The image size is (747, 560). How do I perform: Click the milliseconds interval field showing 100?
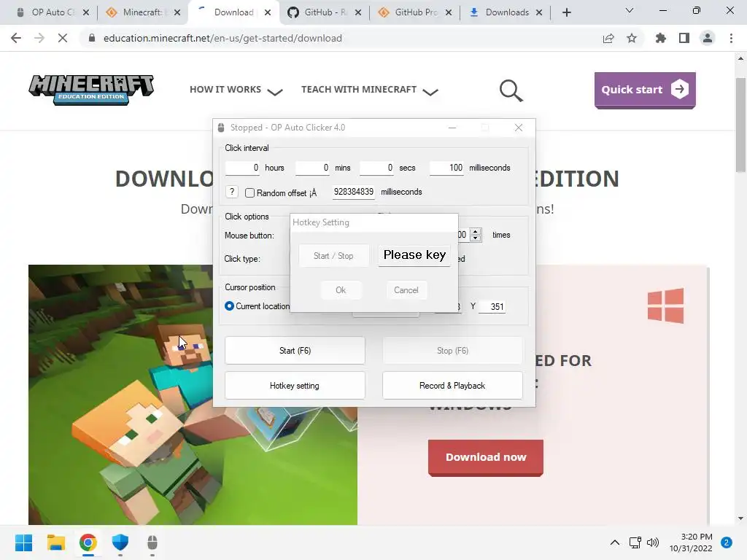click(x=446, y=168)
